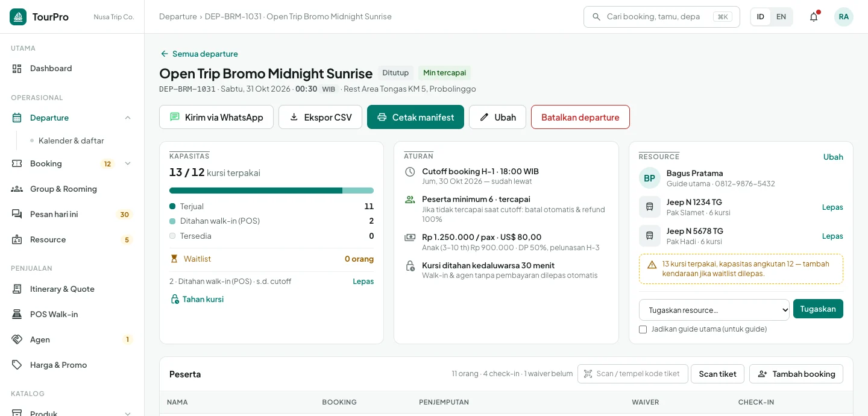
Task: Click the Agen handshake icon
Action: tap(17, 340)
